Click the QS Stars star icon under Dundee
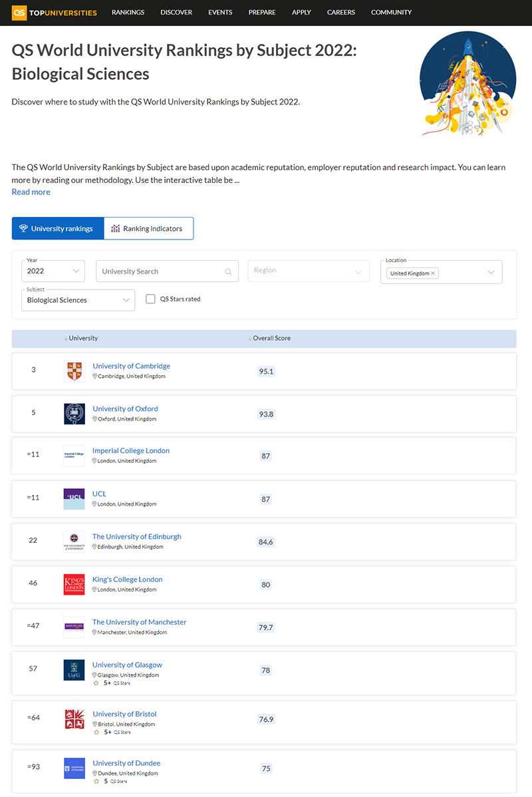The image size is (532, 797). (96, 781)
